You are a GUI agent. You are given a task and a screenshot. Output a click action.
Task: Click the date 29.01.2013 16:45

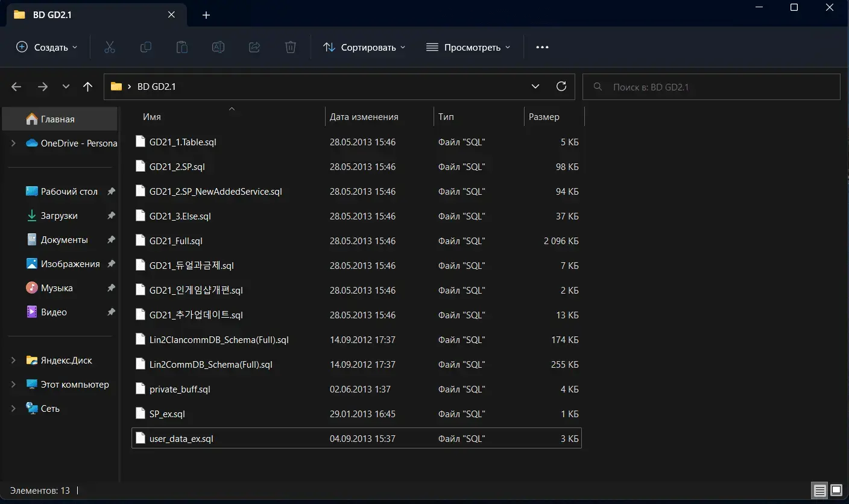tap(362, 414)
